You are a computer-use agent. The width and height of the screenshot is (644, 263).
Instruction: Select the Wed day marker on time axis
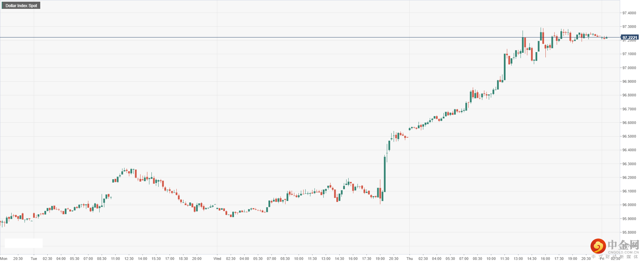coord(217,259)
